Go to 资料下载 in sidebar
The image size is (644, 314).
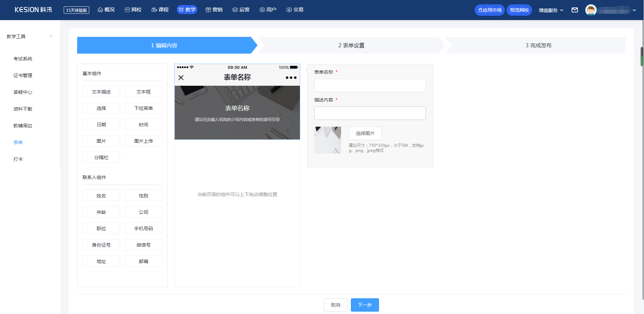(x=23, y=109)
